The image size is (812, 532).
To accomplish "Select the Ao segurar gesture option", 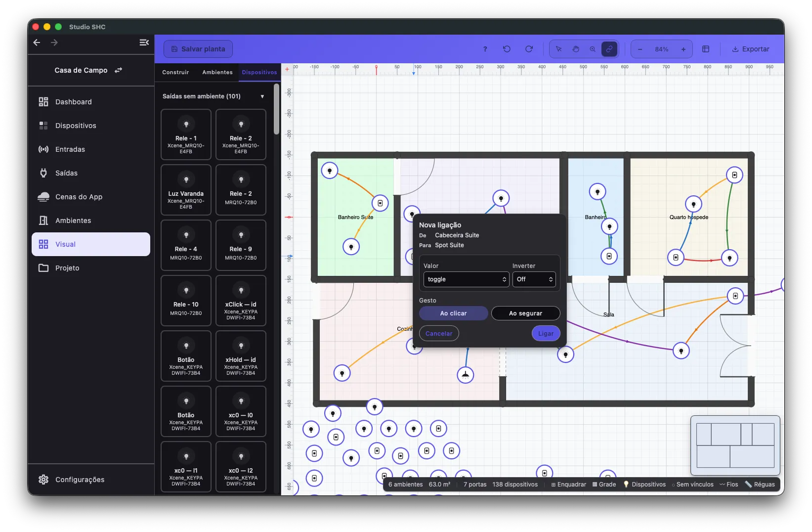I will point(525,313).
